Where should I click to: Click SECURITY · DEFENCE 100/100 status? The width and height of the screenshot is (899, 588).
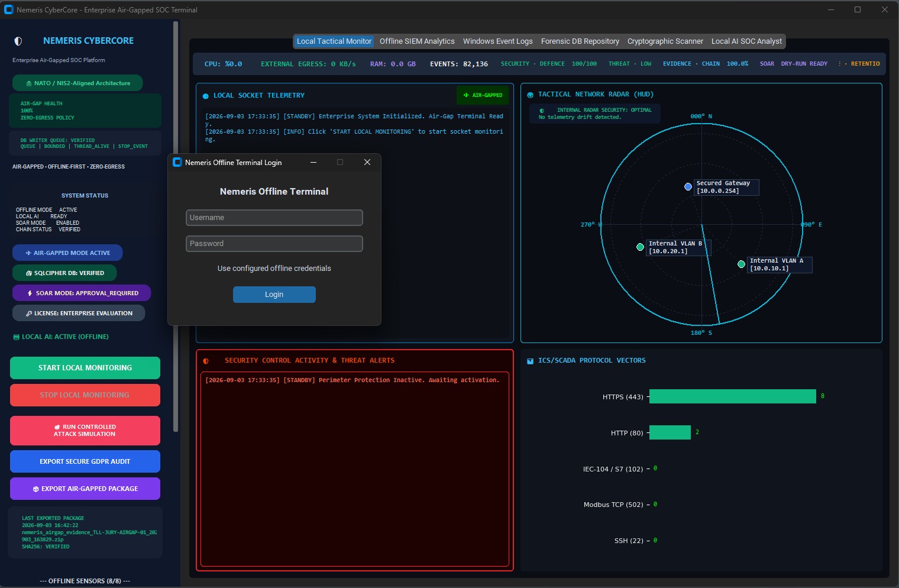coord(549,64)
